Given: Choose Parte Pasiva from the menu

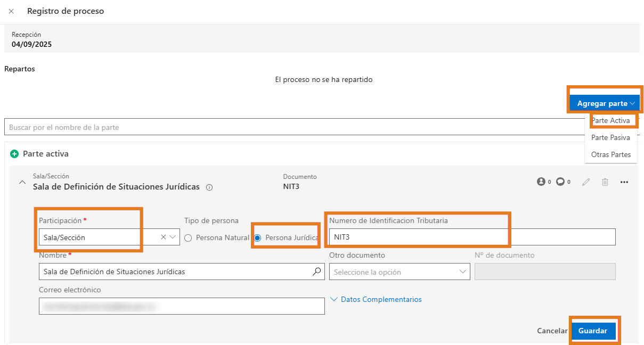Looking at the screenshot, I should point(610,138).
